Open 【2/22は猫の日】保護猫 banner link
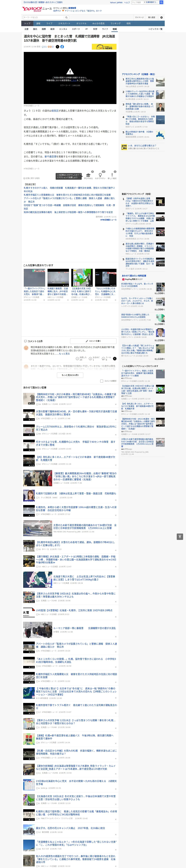186x868 pixels. tap(43, 2)
